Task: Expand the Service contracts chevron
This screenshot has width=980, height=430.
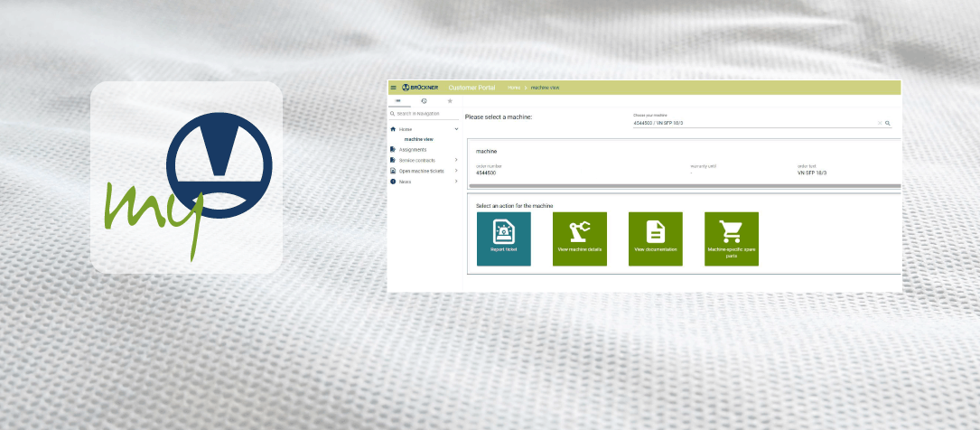Action: (456, 160)
